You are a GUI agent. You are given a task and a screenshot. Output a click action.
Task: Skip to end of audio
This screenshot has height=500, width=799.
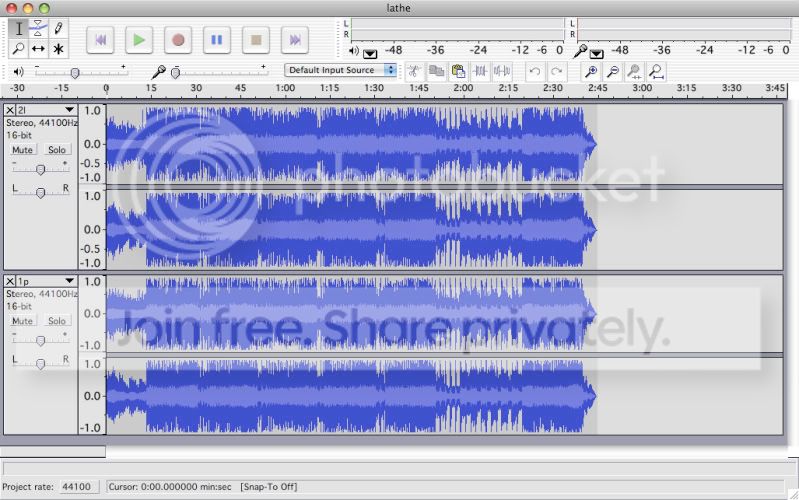295,40
